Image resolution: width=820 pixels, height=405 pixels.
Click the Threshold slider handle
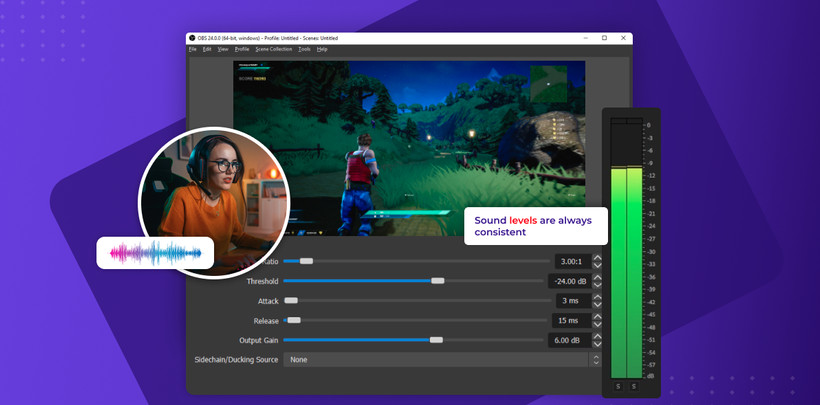[x=438, y=280]
